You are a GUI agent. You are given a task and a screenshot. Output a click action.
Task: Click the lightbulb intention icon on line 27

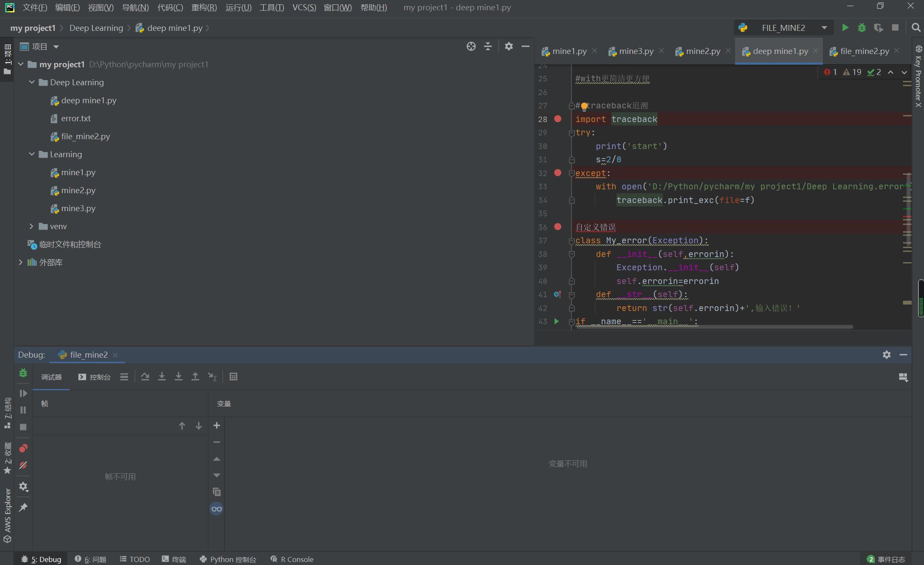(584, 107)
